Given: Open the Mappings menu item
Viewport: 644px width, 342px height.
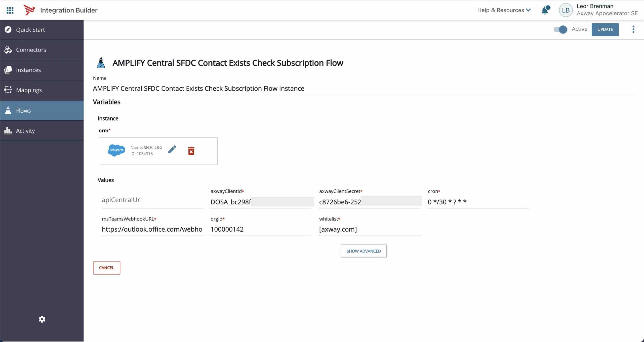Looking at the screenshot, I should 42,90.
